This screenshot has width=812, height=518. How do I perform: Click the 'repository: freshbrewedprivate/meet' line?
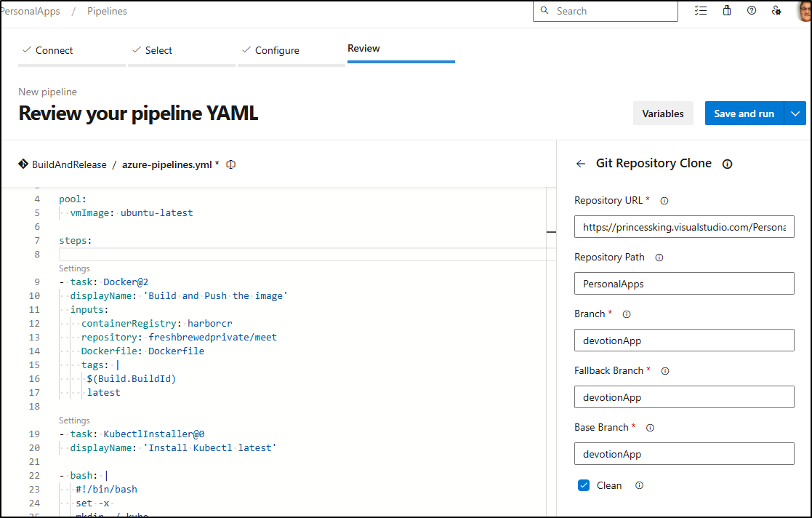tap(179, 337)
